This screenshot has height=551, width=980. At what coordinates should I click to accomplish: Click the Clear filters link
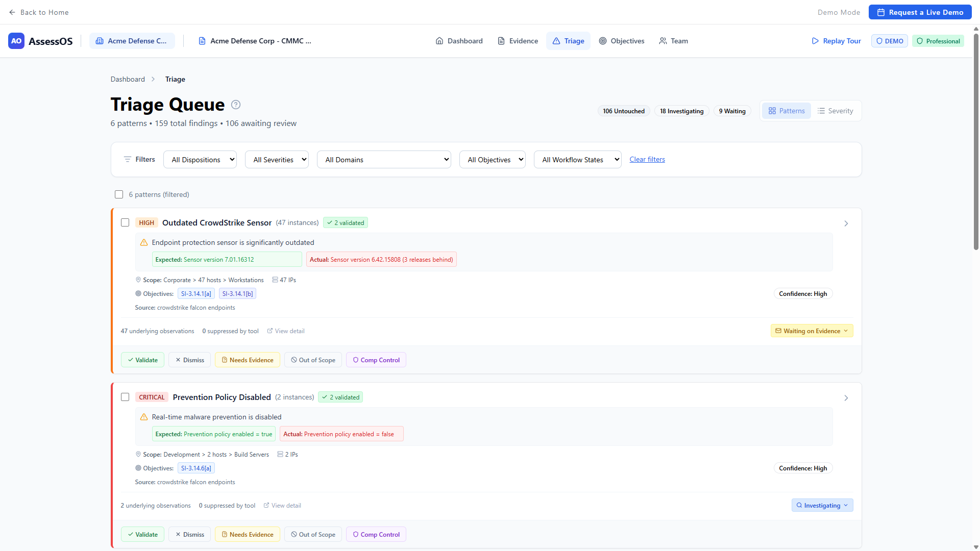(647, 159)
